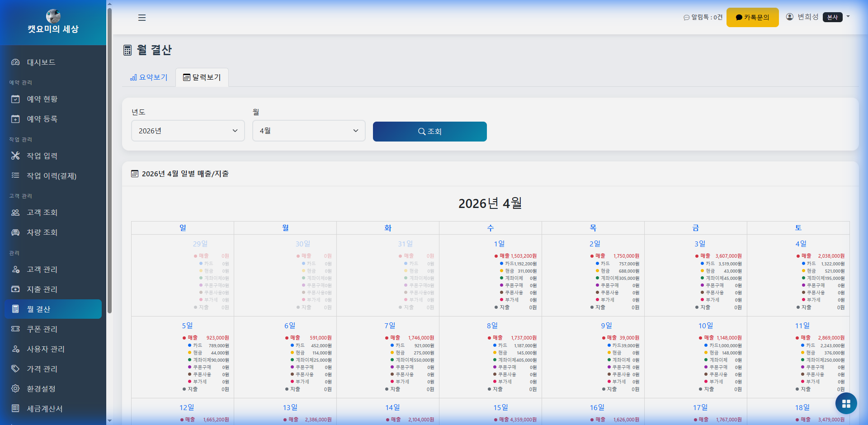Viewport: 868px width, 425px height.
Task: Click the 2026년 4월 calendar title
Action: pyautogui.click(x=490, y=203)
